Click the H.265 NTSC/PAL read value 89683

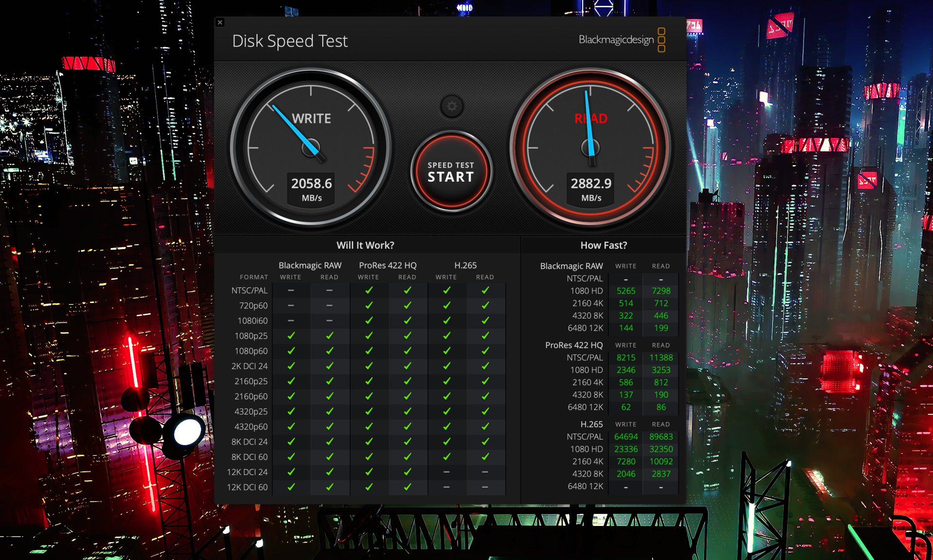(661, 437)
